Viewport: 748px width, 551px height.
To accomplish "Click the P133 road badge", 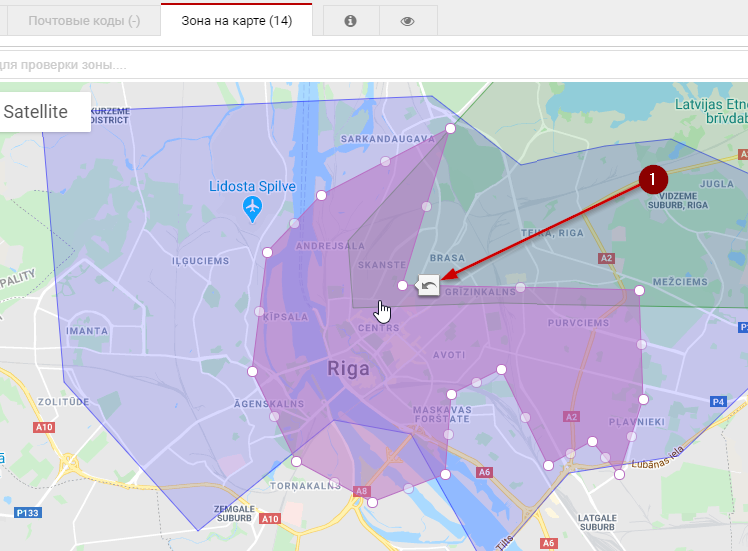I will tap(29, 513).
